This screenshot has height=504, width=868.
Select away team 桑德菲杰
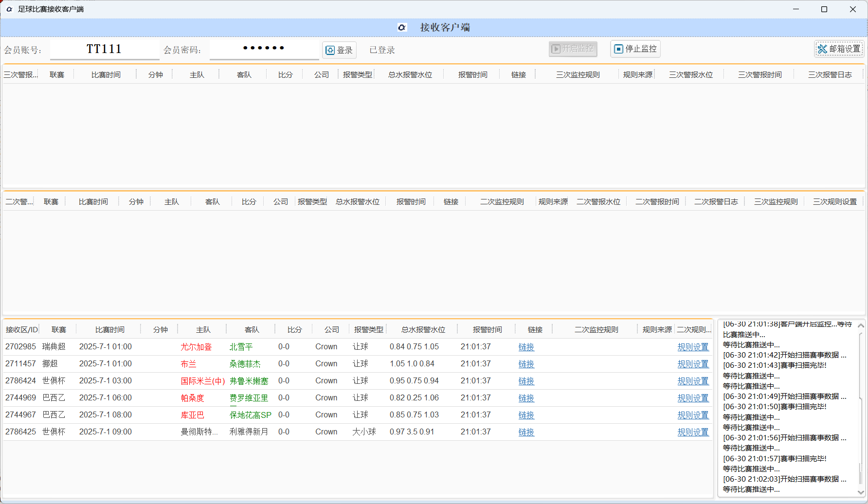[245, 364]
